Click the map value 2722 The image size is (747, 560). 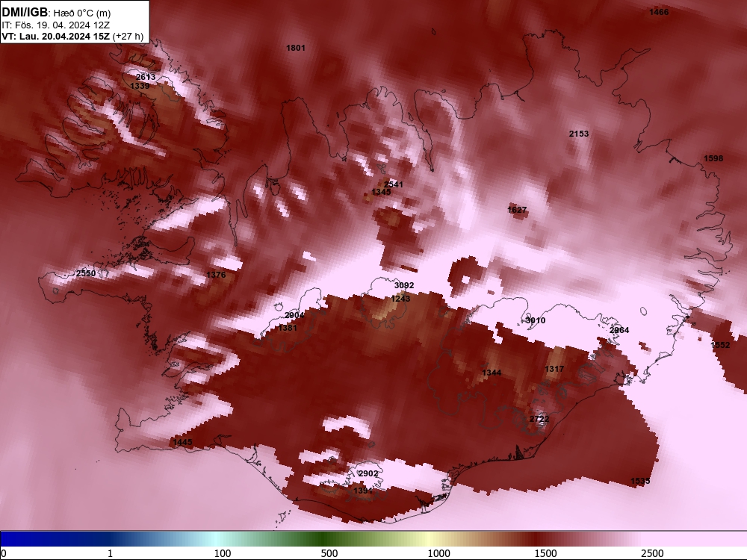click(x=539, y=419)
